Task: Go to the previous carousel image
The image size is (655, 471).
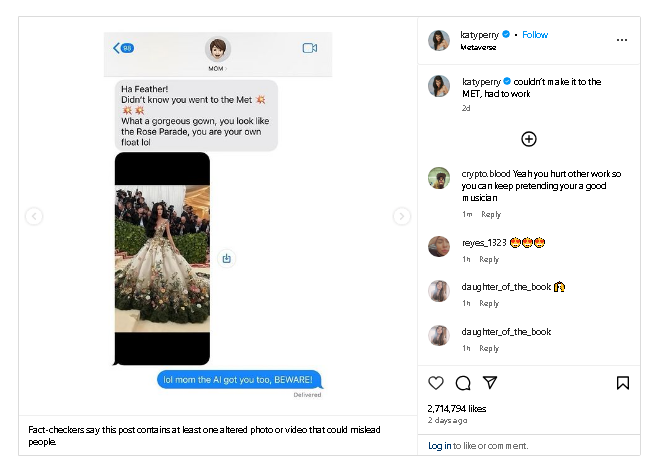Action: coord(34,216)
